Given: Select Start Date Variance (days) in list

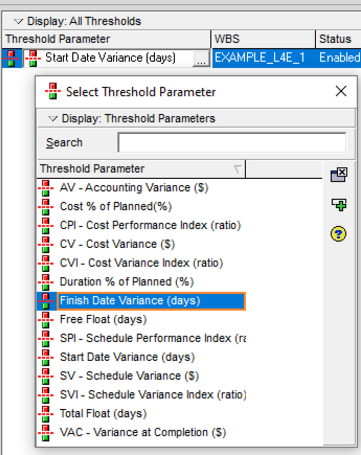Looking at the screenshot, I should (127, 357).
